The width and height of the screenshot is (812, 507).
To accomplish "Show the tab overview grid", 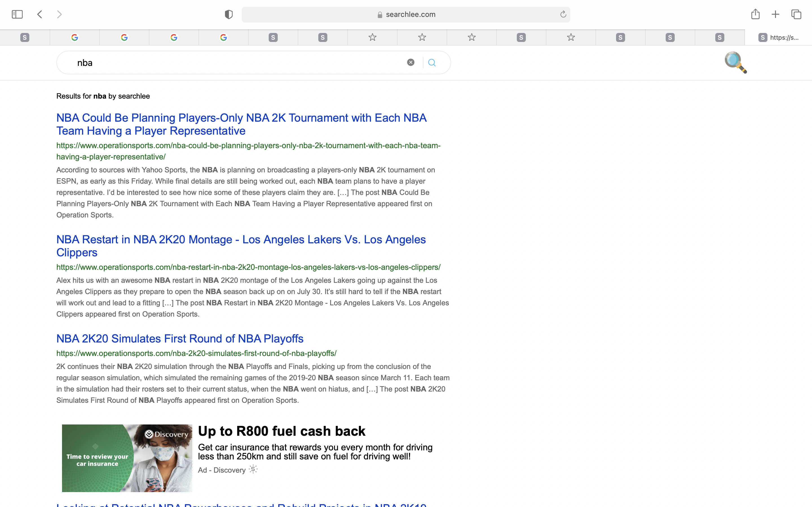I will pos(796,14).
